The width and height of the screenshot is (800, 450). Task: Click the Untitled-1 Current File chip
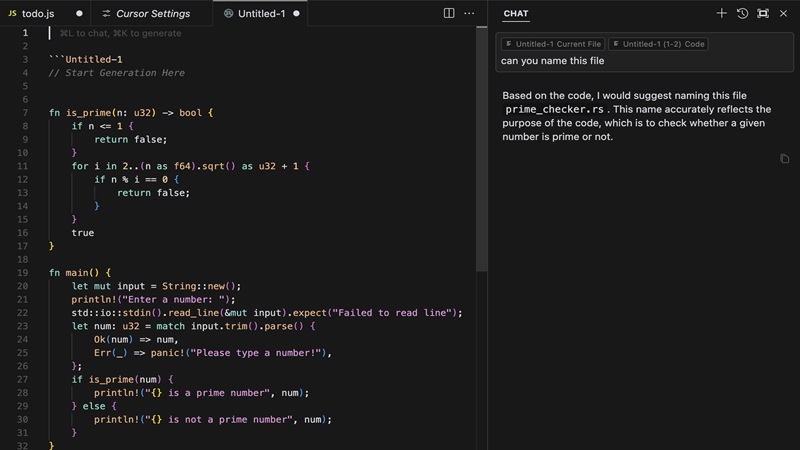pos(553,44)
